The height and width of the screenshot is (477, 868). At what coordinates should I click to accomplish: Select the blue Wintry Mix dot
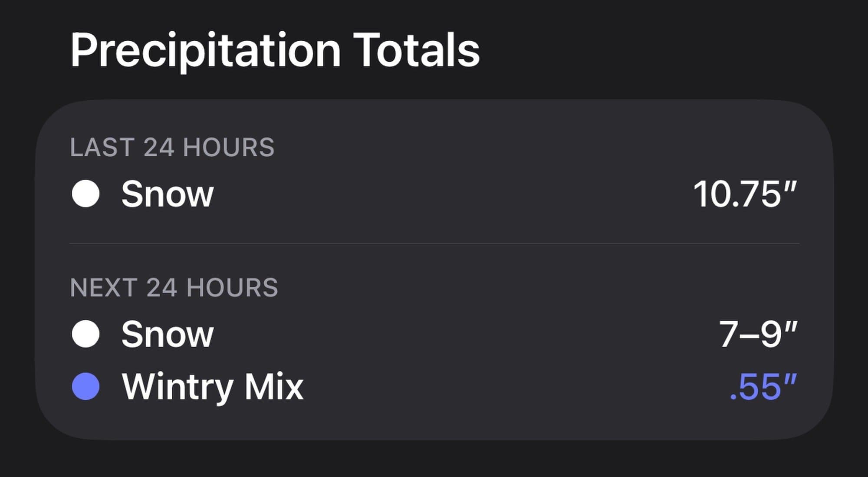[85, 386]
